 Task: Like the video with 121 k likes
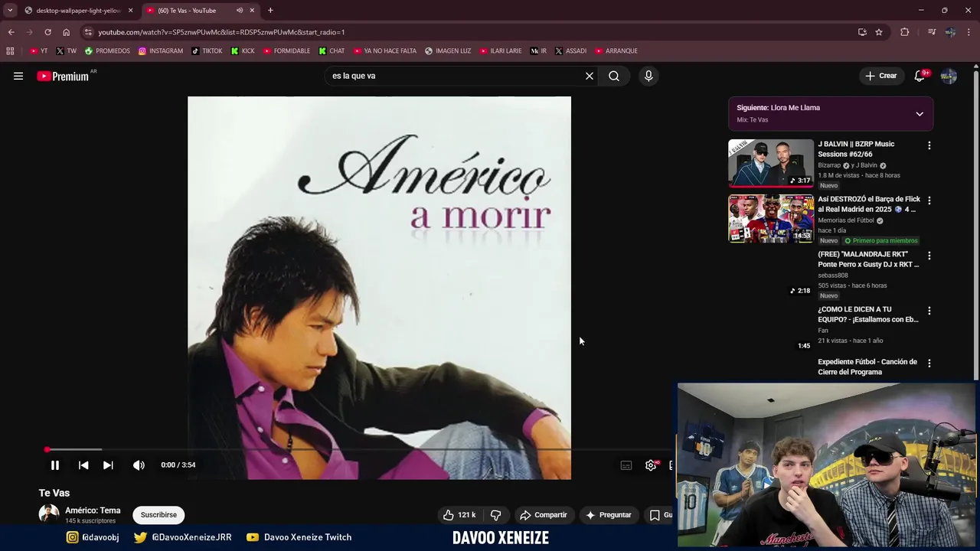point(459,515)
